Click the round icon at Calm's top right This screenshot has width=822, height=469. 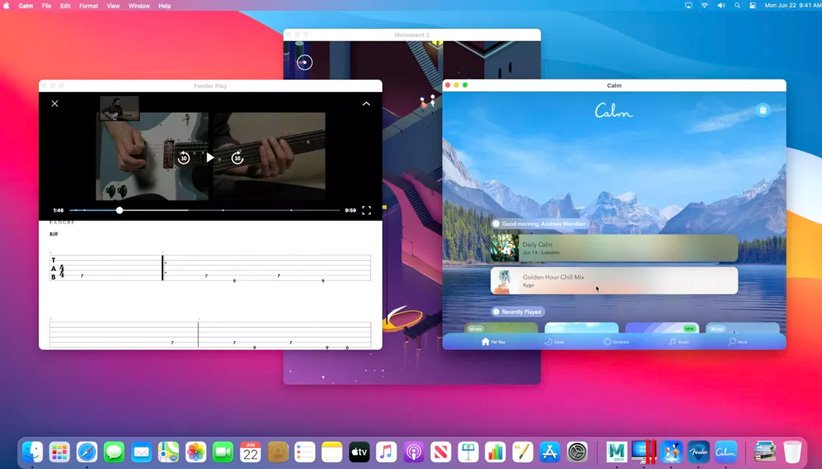point(763,110)
